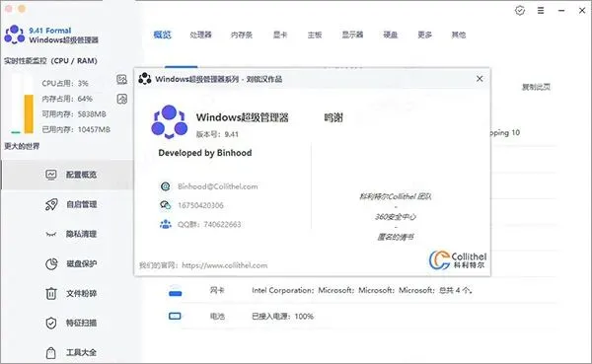592x364 pixels.
Task: Click the CPU占用: 3% reading
Action: tap(65, 83)
